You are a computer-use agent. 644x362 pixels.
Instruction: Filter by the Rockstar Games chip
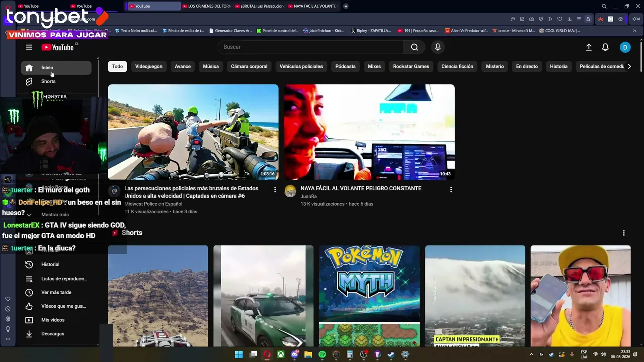[x=411, y=66]
